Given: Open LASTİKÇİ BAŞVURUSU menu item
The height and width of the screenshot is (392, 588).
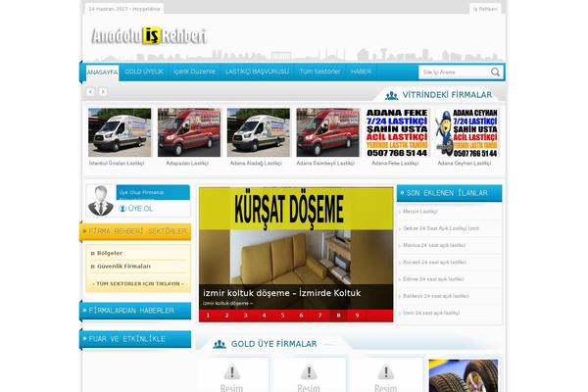Looking at the screenshot, I should [x=257, y=72].
